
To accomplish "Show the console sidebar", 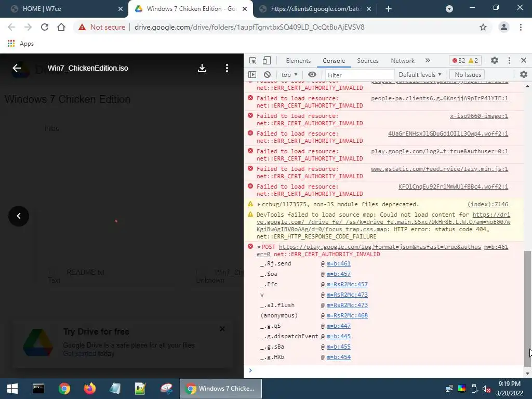I will 252,75.
